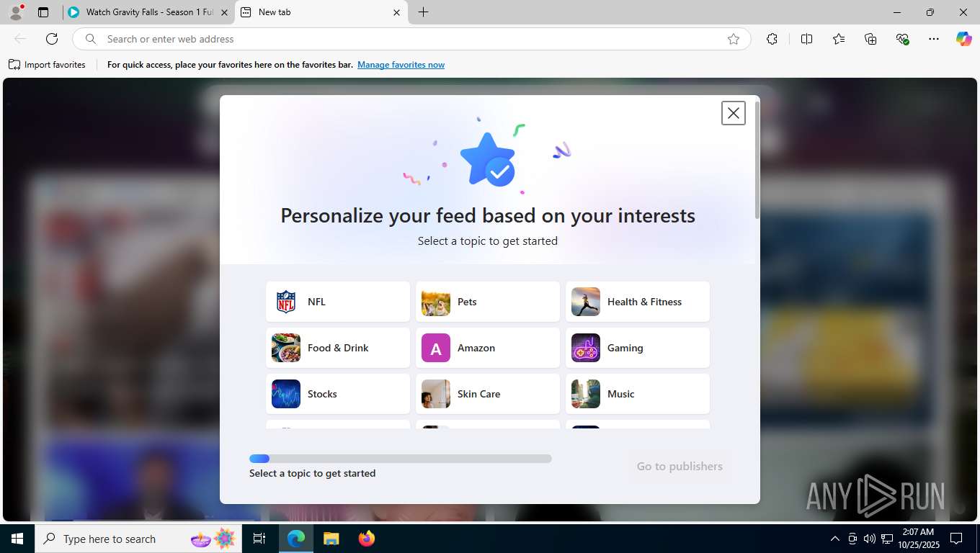Open Settings and more ellipsis menu
The width and height of the screenshot is (980, 553).
point(934,39)
